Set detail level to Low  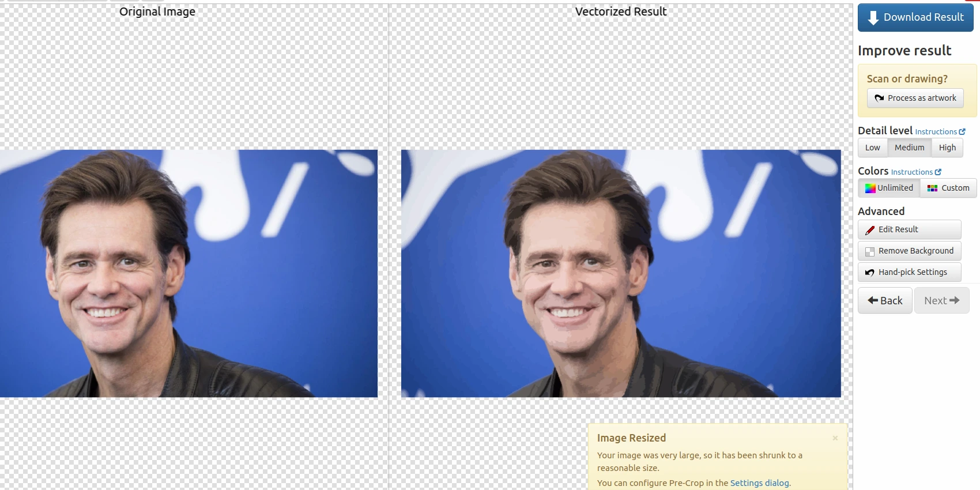(x=872, y=148)
